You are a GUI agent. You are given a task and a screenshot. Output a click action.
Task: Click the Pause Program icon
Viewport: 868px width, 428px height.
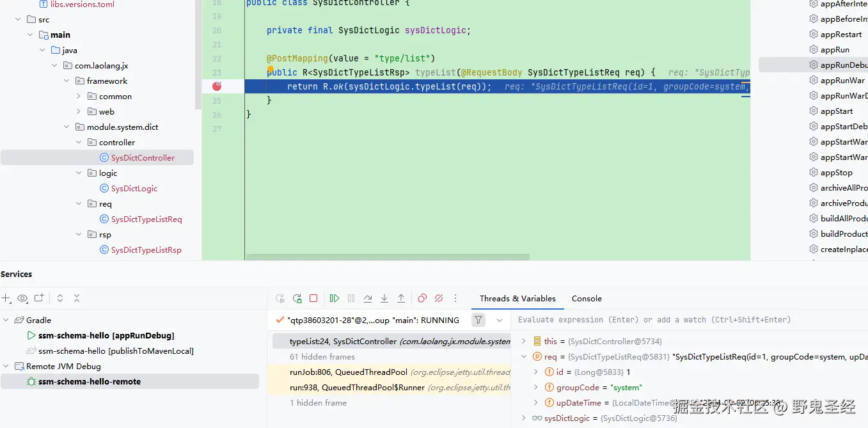(351, 298)
